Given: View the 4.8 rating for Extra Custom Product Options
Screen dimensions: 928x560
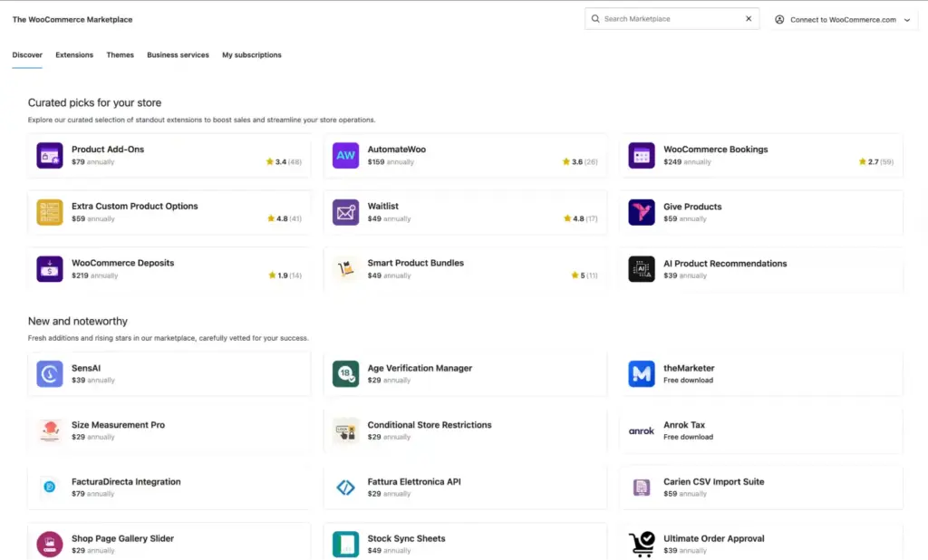Looking at the screenshot, I should click(283, 217).
